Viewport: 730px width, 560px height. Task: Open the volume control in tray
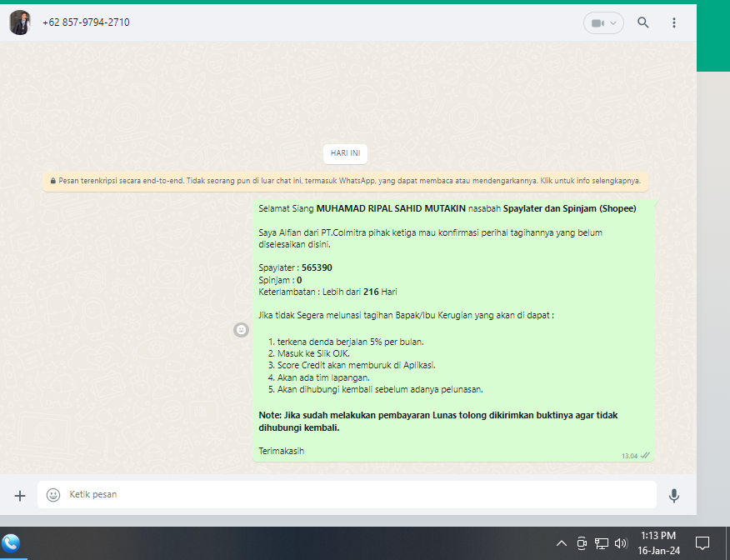(x=621, y=543)
